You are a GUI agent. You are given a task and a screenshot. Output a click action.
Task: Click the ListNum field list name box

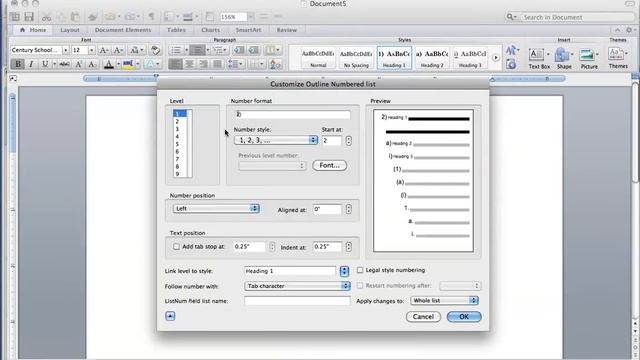click(297, 301)
